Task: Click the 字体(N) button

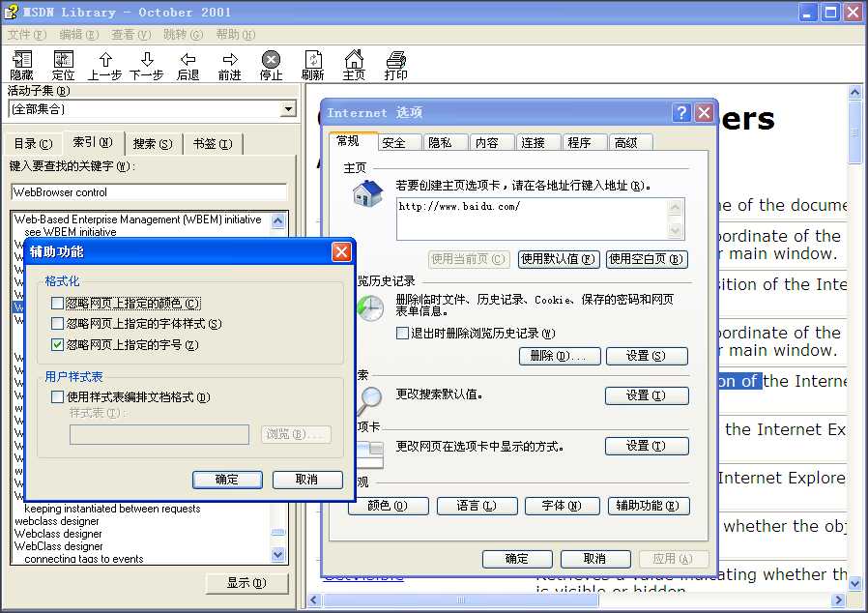Action: (562, 506)
